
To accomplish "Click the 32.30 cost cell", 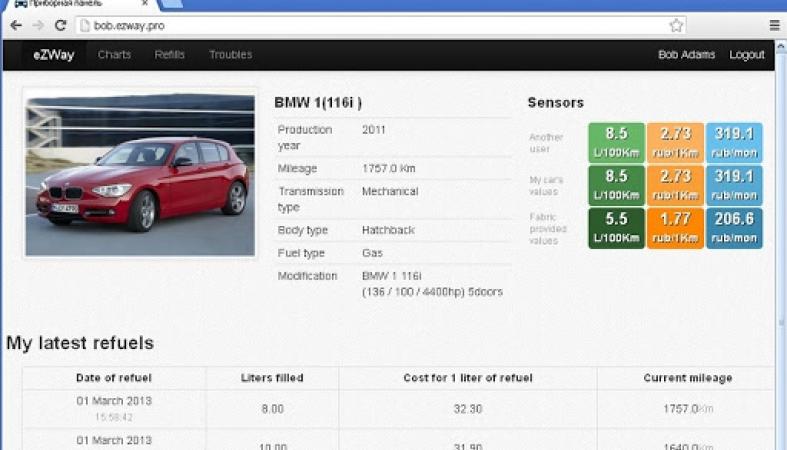I will click(468, 409).
